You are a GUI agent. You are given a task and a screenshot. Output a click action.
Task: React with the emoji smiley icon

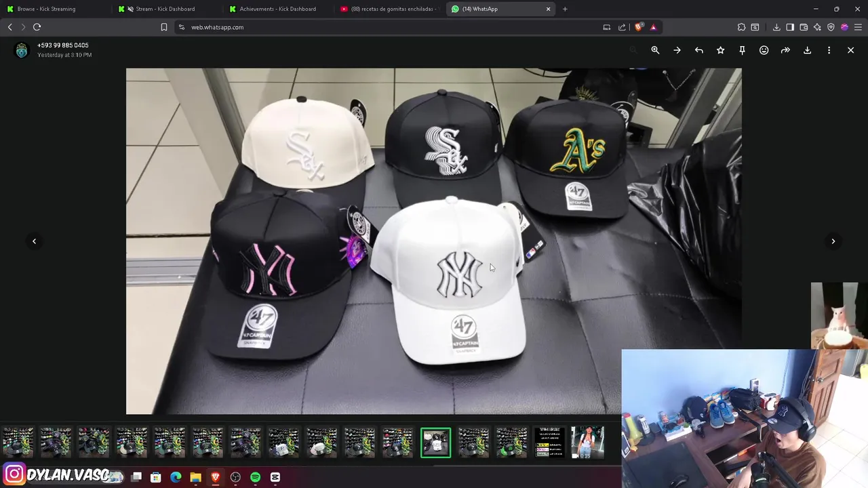point(764,50)
